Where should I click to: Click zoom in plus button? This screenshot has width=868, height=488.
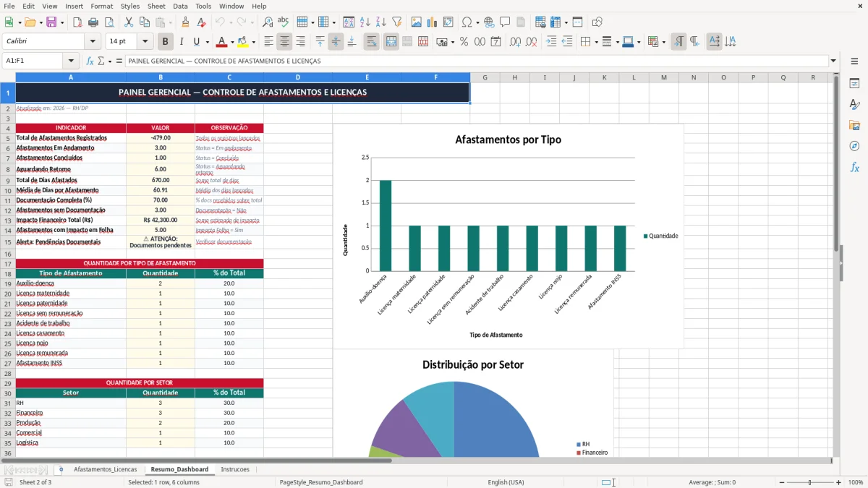[x=838, y=482]
